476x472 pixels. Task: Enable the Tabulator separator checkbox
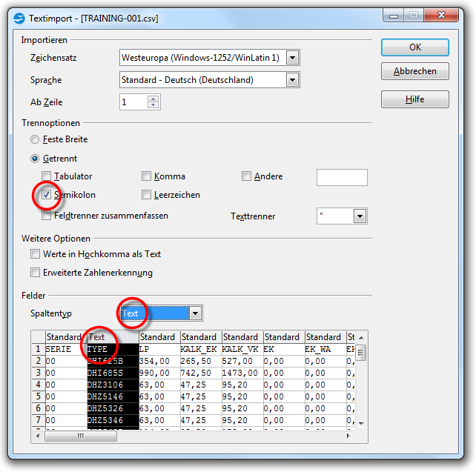[x=47, y=176]
